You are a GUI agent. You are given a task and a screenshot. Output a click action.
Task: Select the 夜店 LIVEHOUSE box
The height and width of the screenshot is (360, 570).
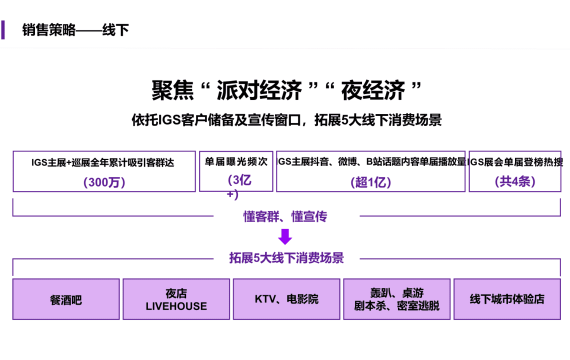176,299
